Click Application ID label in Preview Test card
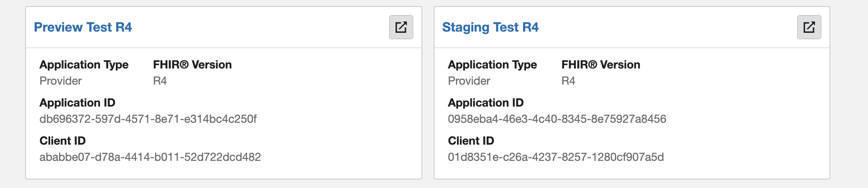The image size is (868, 188). coord(77,103)
